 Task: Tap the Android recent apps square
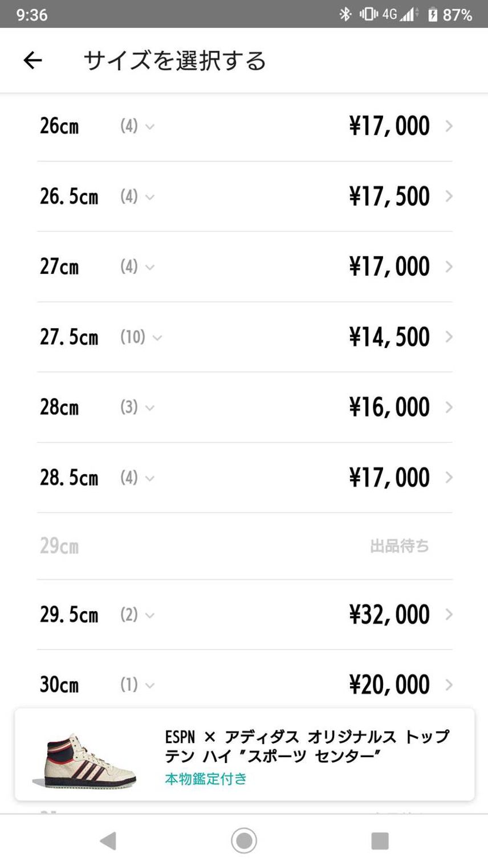pos(380,841)
